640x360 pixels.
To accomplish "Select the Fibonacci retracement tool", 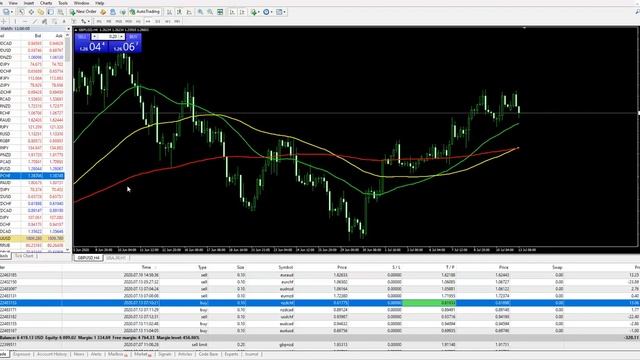I will pyautogui.click(x=54, y=21).
